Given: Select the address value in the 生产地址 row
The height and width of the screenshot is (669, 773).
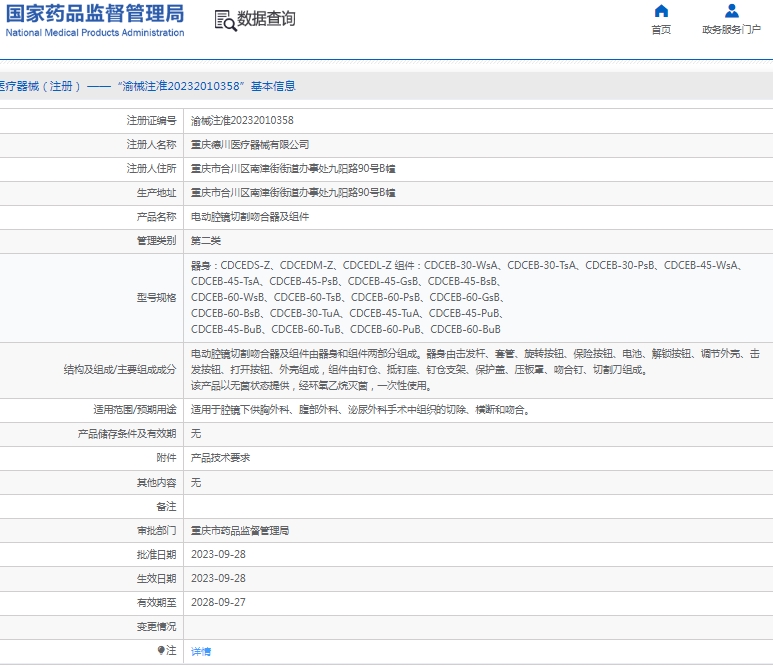Looking at the screenshot, I should [x=293, y=193].
